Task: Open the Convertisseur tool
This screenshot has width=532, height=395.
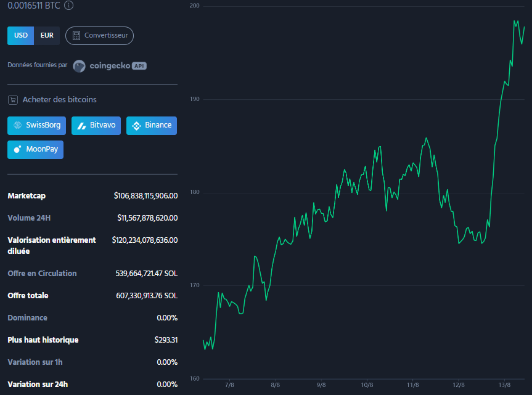Action: 99,36
